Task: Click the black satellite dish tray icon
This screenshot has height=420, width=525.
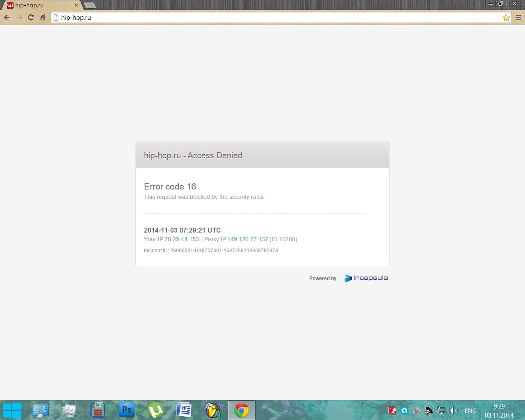Action: (429, 411)
